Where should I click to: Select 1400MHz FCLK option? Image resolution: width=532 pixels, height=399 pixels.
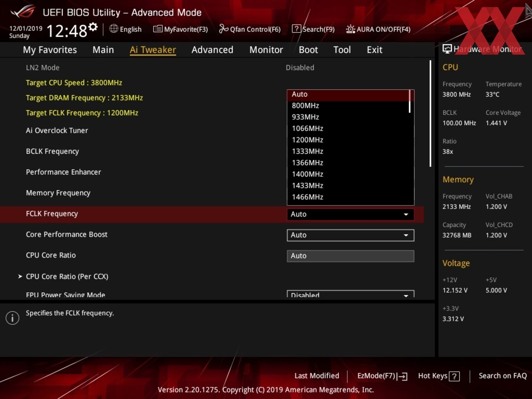pyautogui.click(x=348, y=174)
